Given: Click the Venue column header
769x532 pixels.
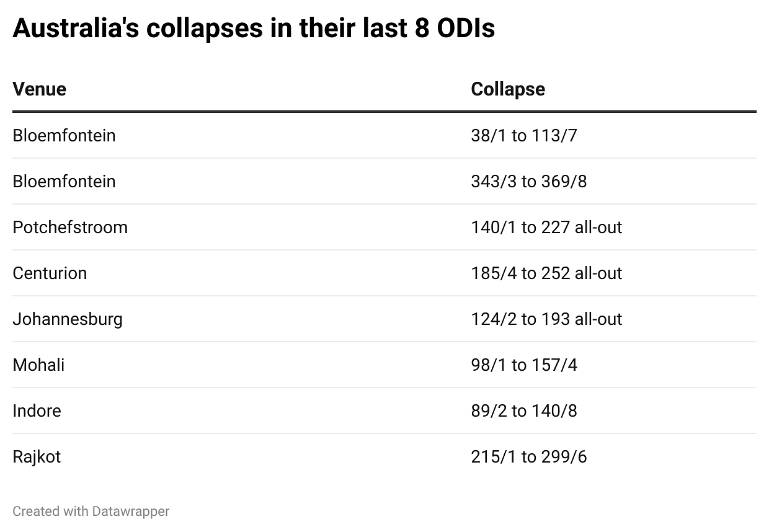Looking at the screenshot, I should tap(39, 89).
